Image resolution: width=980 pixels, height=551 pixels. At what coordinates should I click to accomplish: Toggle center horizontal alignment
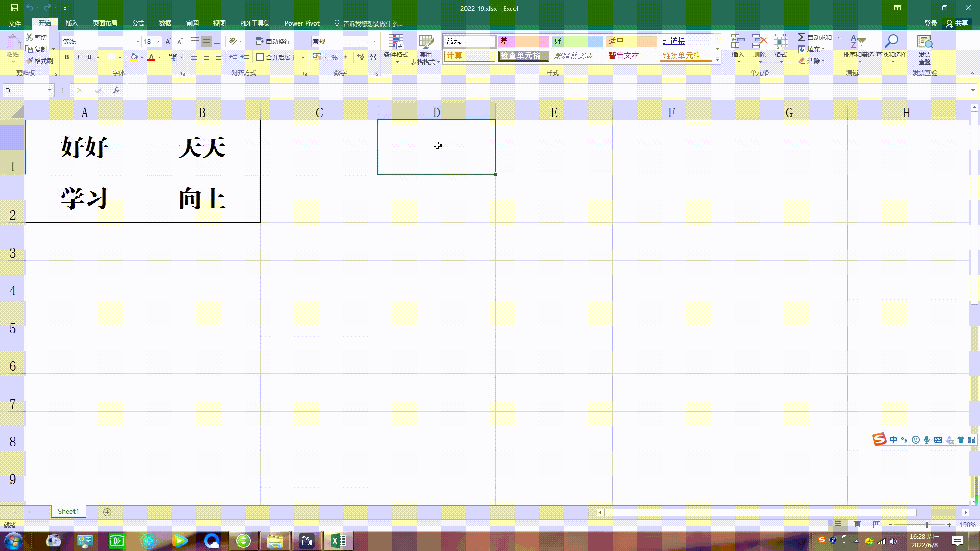(x=206, y=57)
